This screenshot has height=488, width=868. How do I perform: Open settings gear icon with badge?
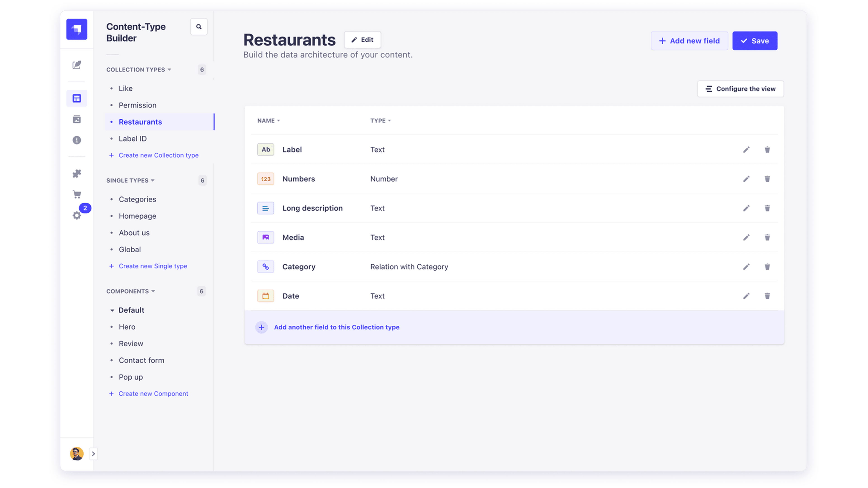tap(77, 215)
